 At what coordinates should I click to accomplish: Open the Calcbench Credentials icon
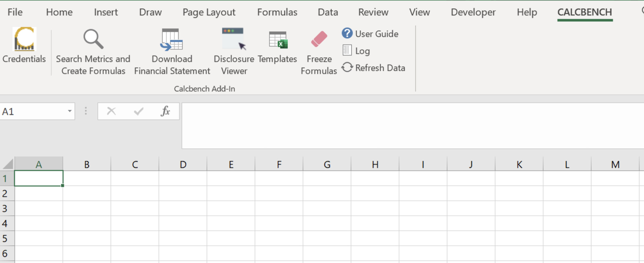click(24, 40)
